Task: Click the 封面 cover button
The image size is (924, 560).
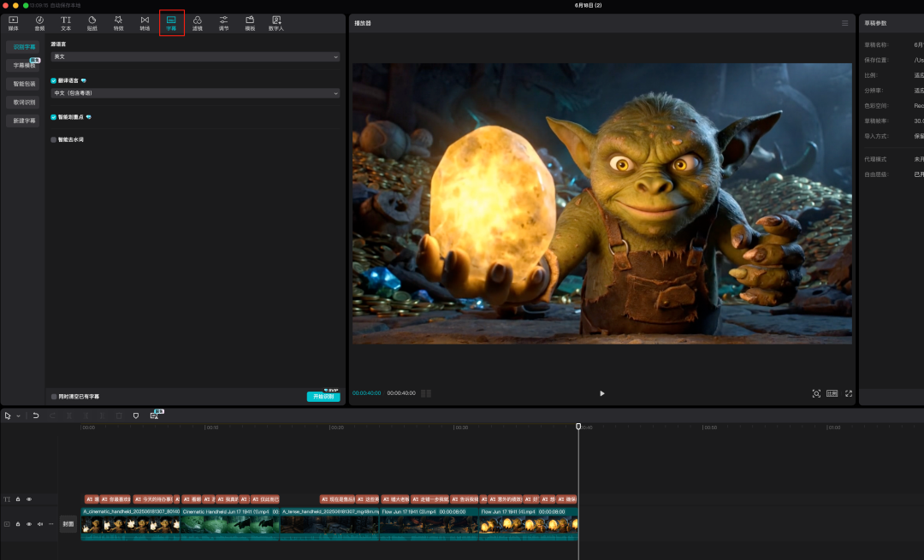Action: 68,524
